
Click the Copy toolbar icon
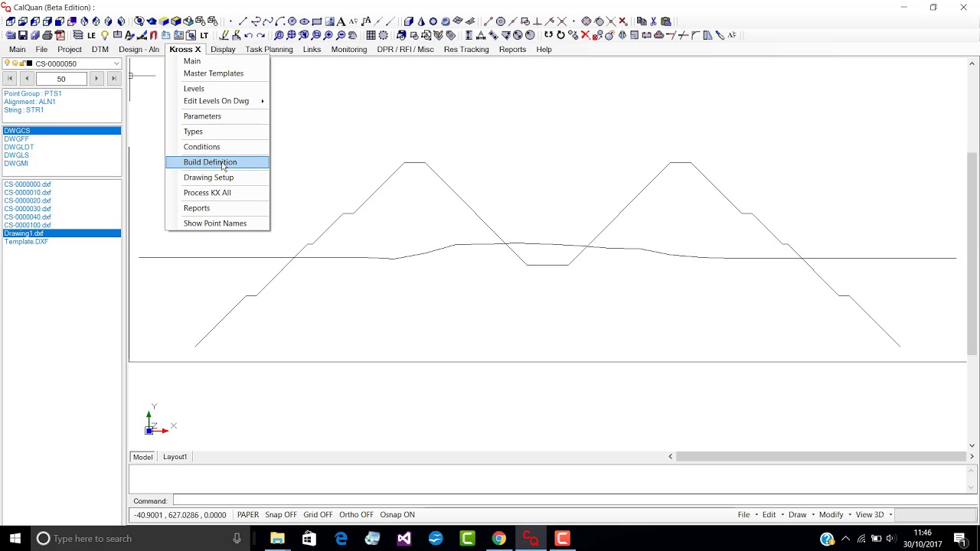(642, 21)
